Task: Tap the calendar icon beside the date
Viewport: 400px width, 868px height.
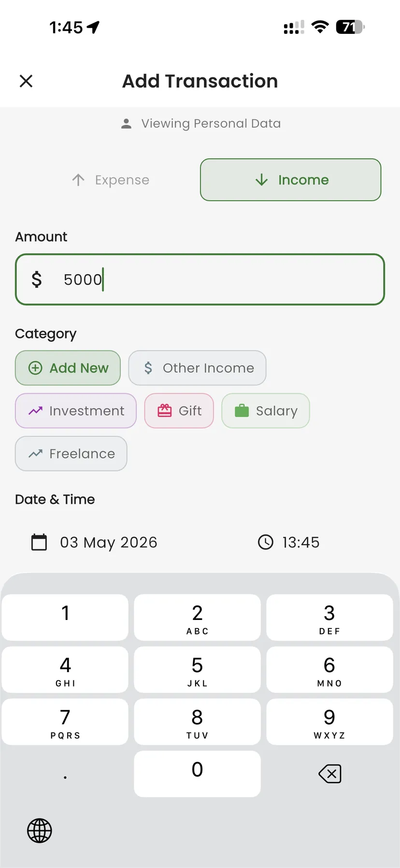Action: point(39,542)
